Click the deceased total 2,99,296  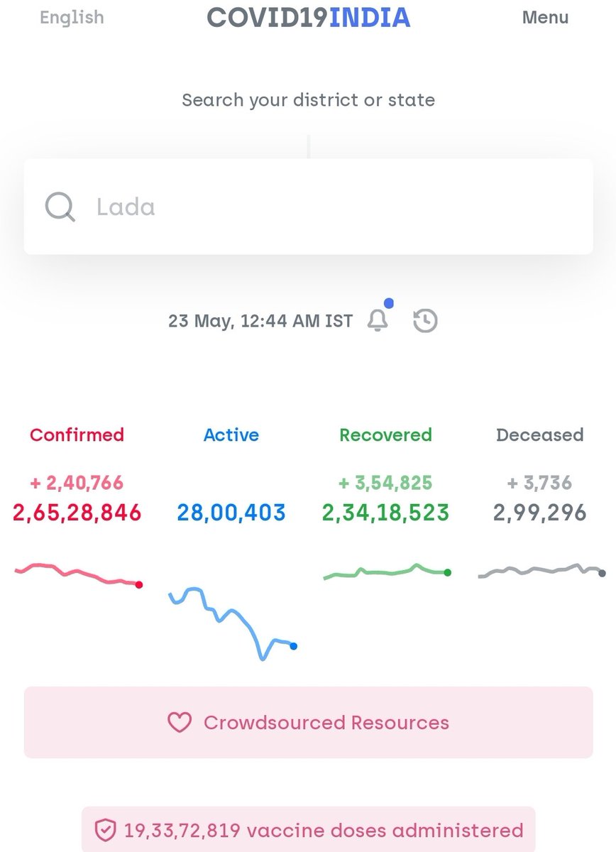tap(540, 513)
